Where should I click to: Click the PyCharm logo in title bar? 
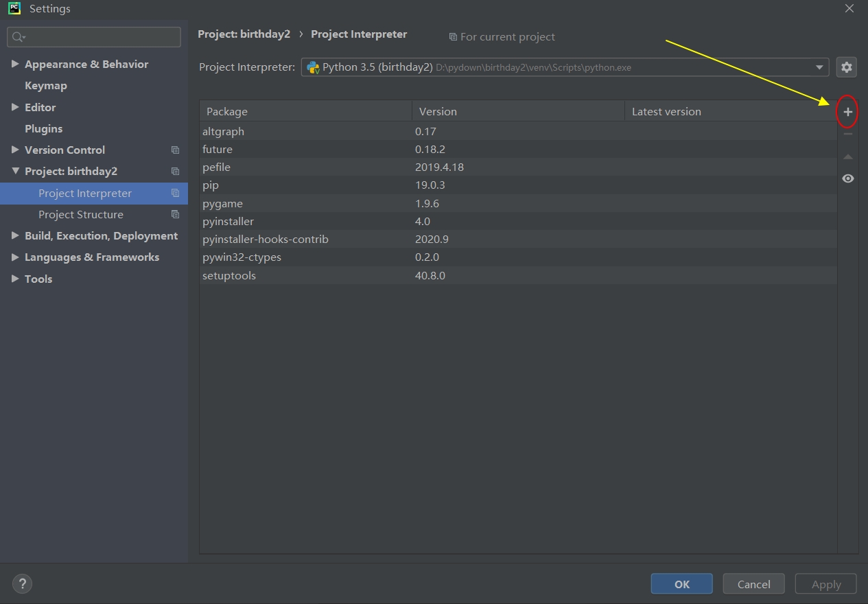(14, 9)
